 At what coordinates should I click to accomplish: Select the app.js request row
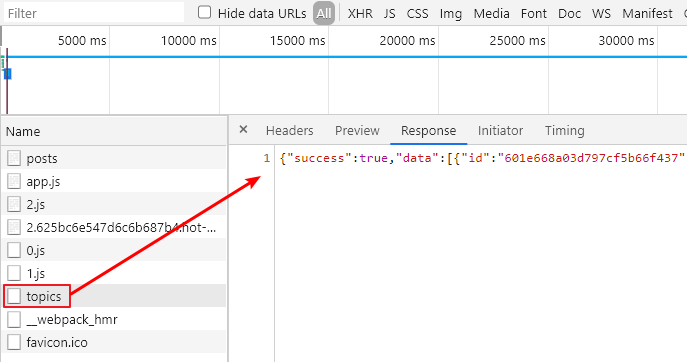coord(114,181)
